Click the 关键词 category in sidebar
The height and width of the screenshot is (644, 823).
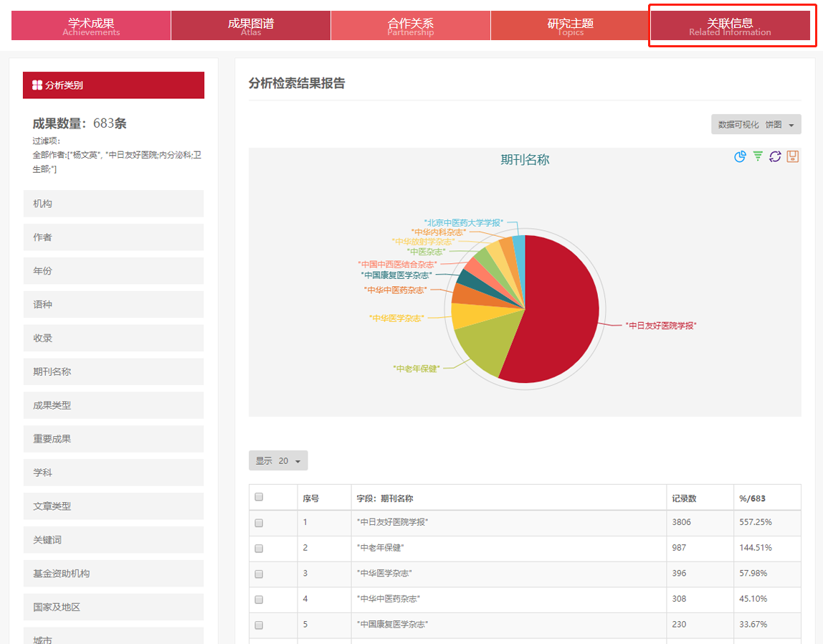tap(113, 539)
